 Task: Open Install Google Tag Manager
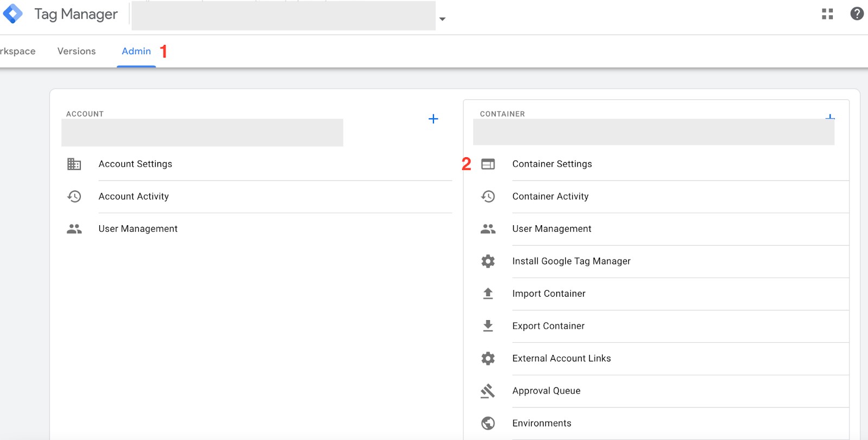tap(571, 261)
